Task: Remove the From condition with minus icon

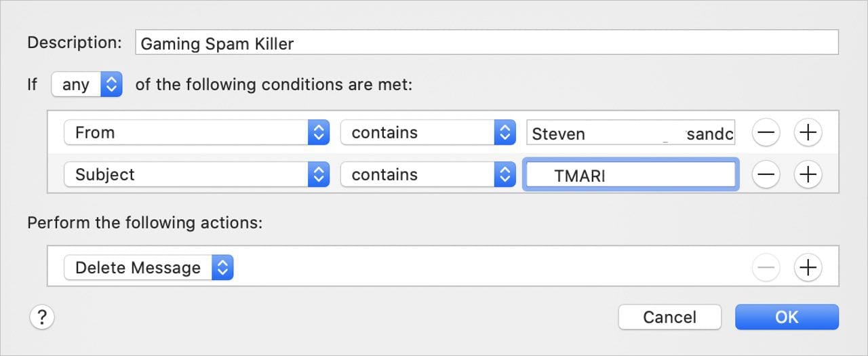Action: [766, 133]
